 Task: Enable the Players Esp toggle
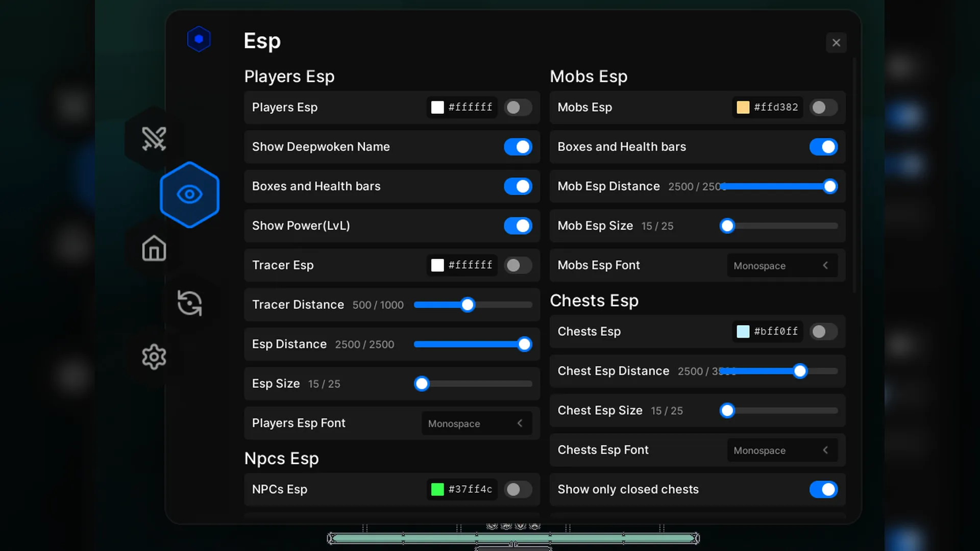pyautogui.click(x=518, y=107)
